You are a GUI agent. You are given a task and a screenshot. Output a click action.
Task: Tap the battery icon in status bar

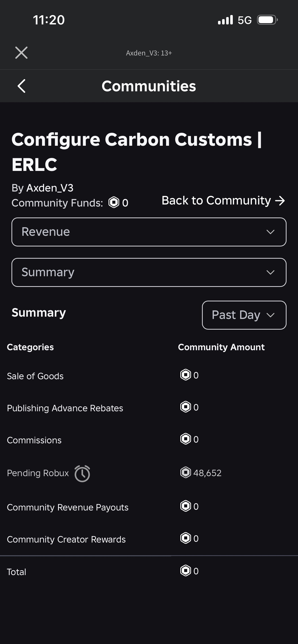pyautogui.click(x=267, y=20)
